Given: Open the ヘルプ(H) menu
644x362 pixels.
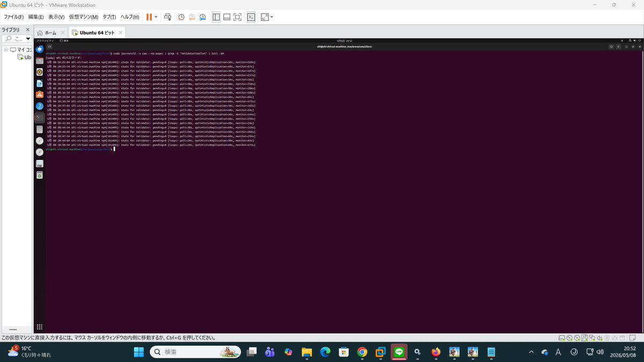Looking at the screenshot, I should (129, 17).
